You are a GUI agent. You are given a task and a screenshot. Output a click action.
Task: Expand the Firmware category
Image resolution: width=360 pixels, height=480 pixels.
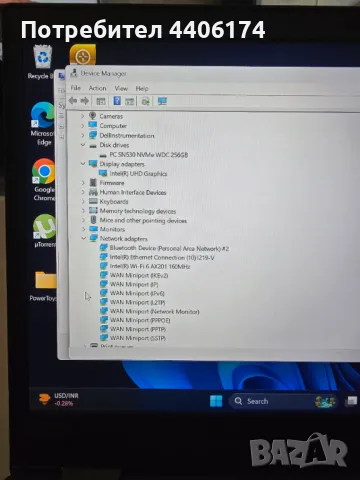tap(83, 183)
